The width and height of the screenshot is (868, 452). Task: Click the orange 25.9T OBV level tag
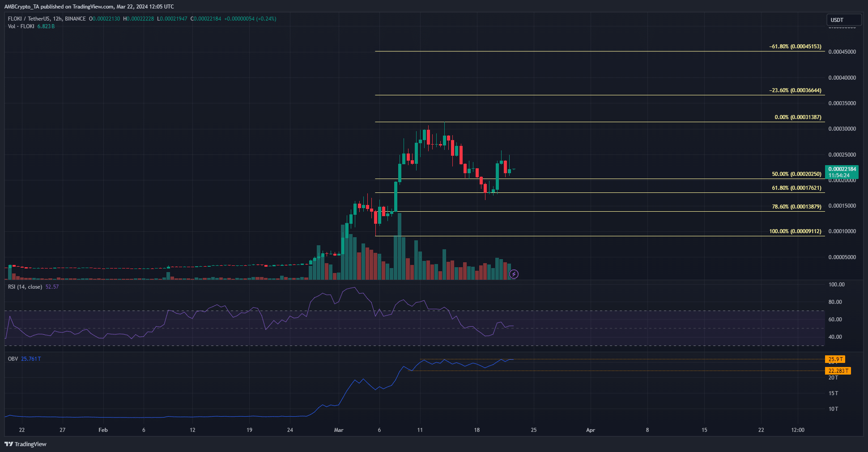(x=835, y=359)
